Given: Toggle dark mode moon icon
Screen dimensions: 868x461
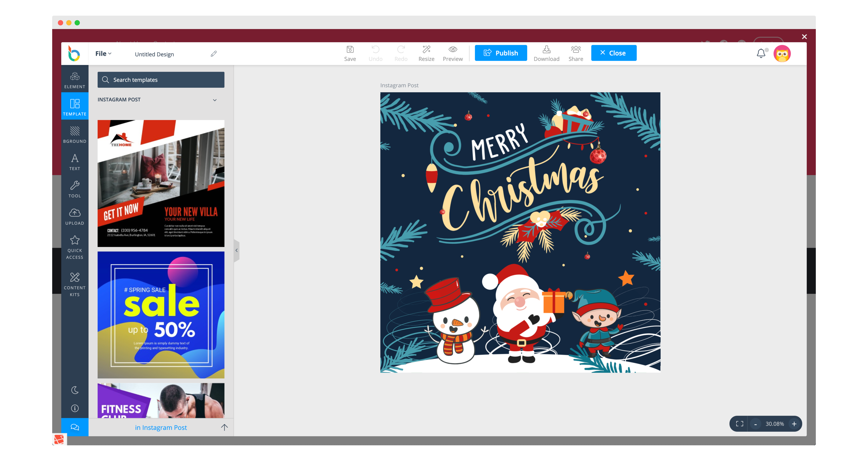Looking at the screenshot, I should (x=74, y=390).
